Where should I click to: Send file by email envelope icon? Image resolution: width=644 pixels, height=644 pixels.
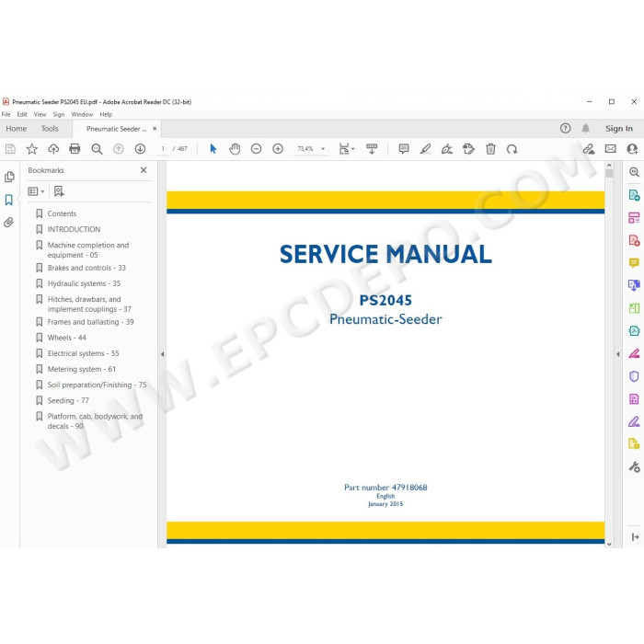610,149
